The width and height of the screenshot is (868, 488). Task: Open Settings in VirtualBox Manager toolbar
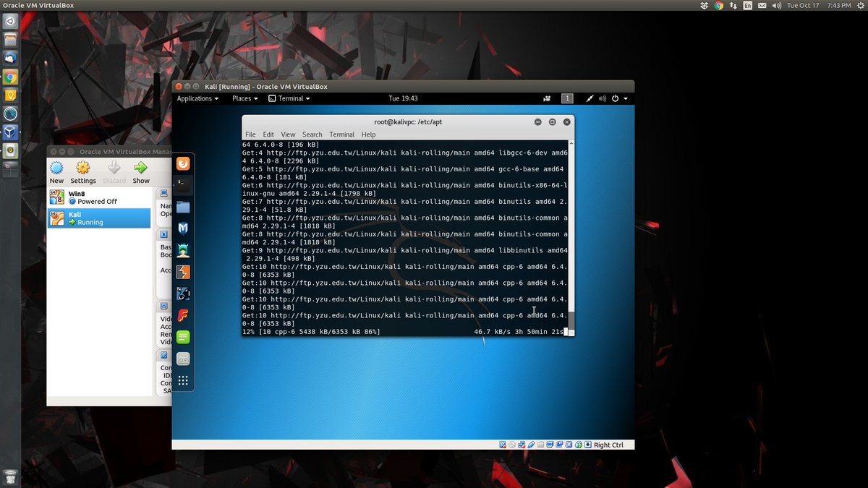(83, 172)
